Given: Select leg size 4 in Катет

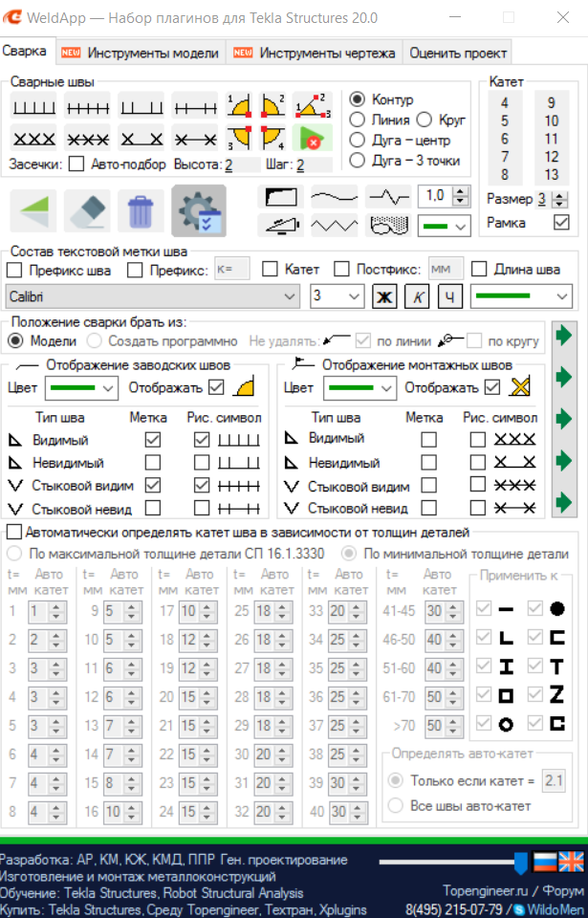Looking at the screenshot, I should 505,103.
